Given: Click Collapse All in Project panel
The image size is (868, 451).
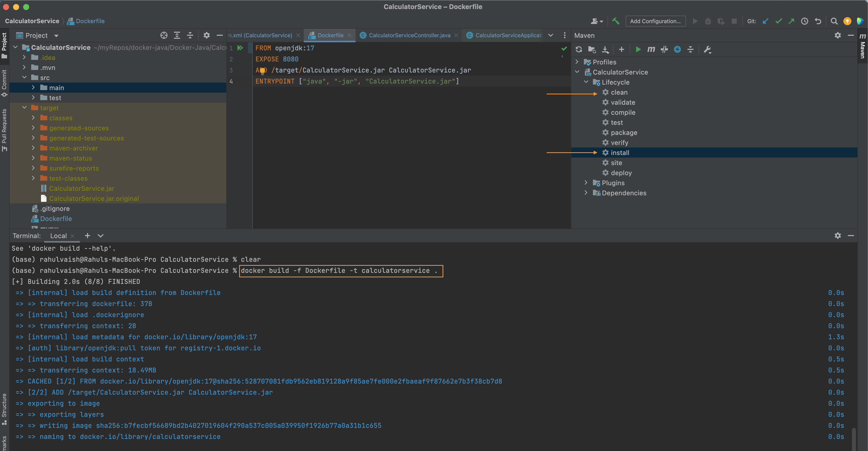Looking at the screenshot, I should click(190, 35).
